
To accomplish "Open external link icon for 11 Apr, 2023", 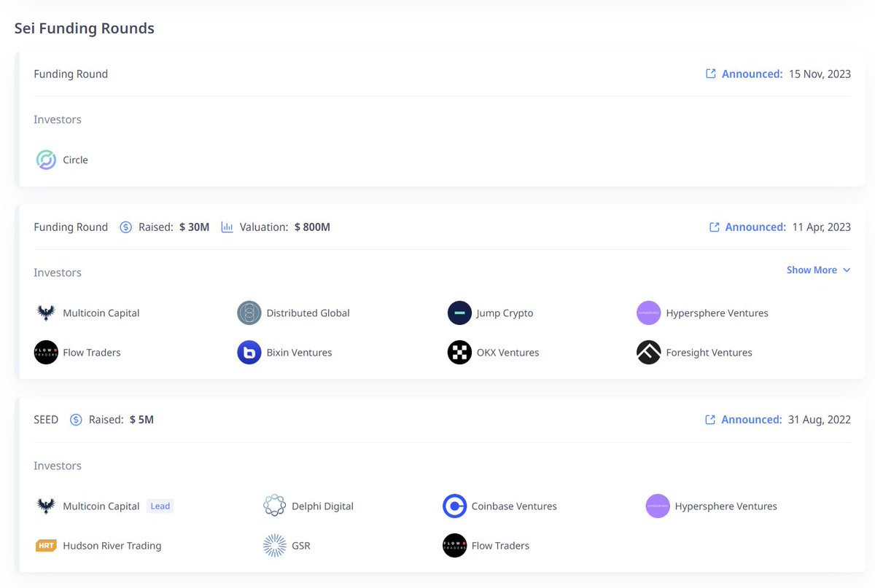I will pos(714,227).
